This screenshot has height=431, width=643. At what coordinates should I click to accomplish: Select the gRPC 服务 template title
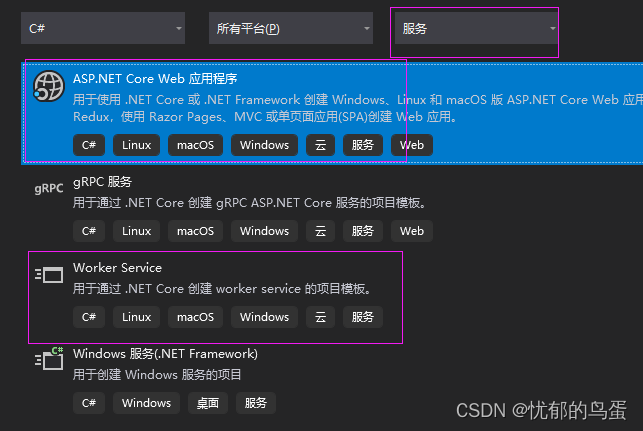point(102,181)
